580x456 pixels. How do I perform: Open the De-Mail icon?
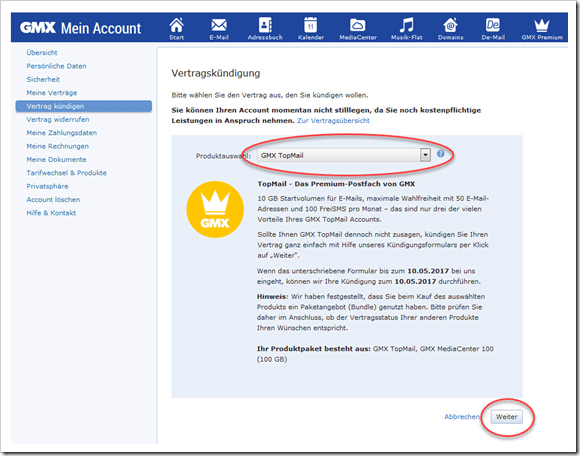click(493, 28)
